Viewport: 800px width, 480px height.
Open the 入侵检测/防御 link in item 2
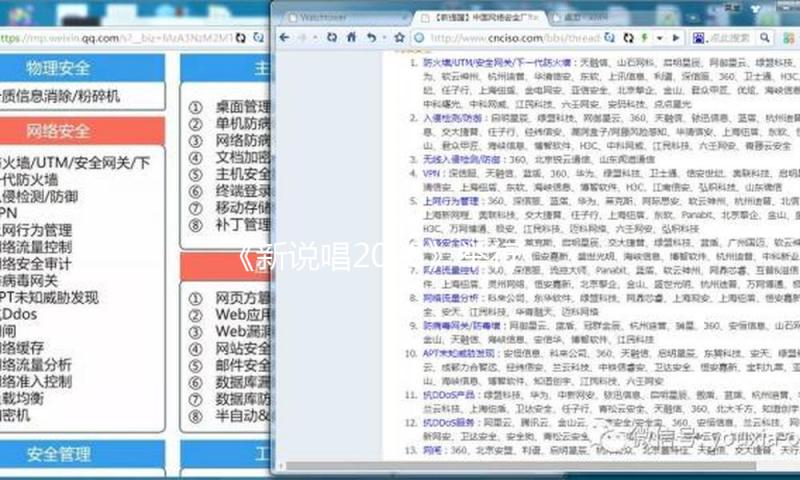452,118
